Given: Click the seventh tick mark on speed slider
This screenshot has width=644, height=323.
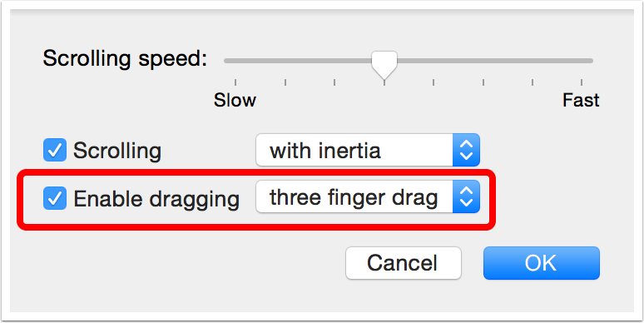Looking at the screenshot, I should [533, 82].
